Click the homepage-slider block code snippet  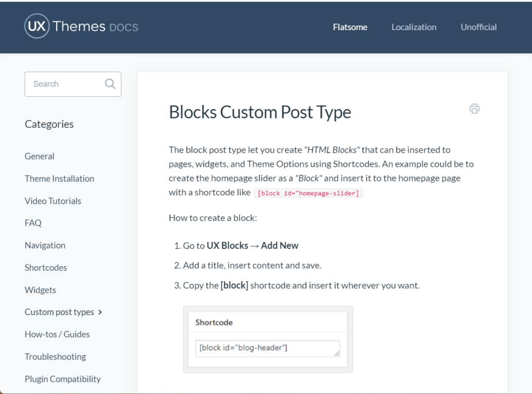(308, 193)
